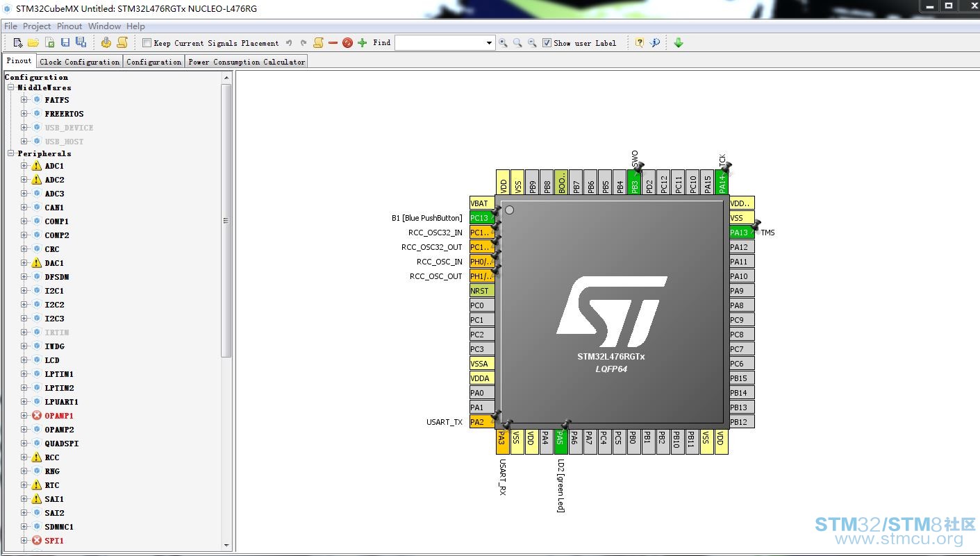Screen dimensions: 980x556
Task: Expand the CRC peripheral node
Action: point(24,249)
